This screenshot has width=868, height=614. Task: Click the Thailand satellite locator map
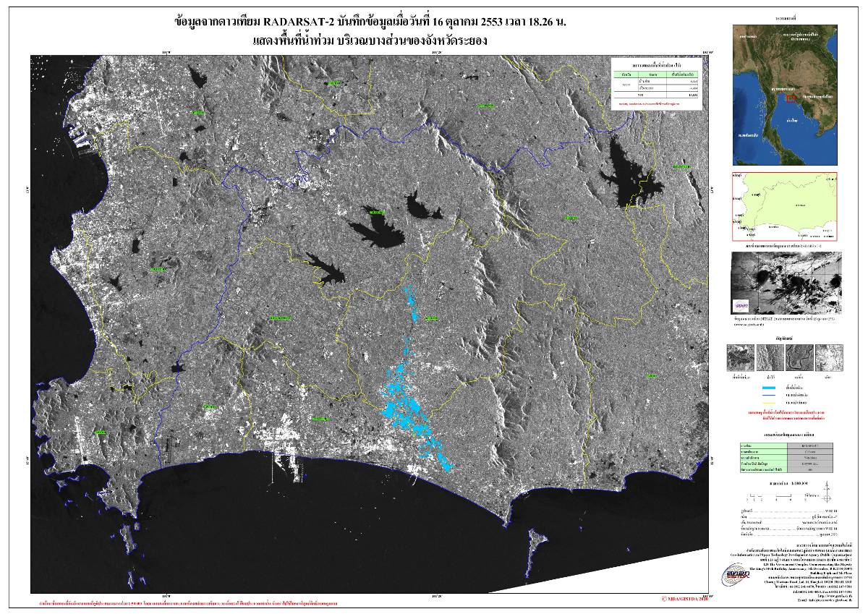click(x=785, y=95)
